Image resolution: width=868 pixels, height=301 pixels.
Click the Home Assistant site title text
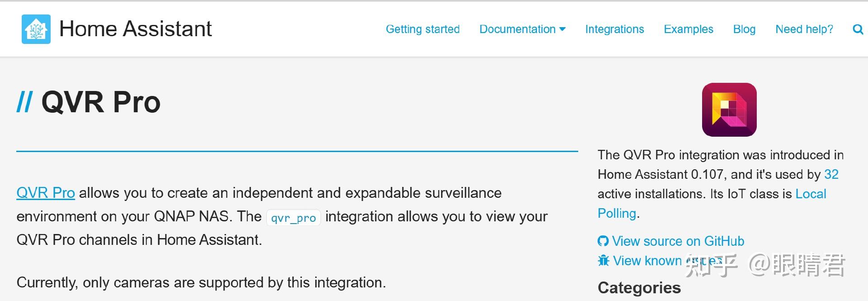[136, 29]
